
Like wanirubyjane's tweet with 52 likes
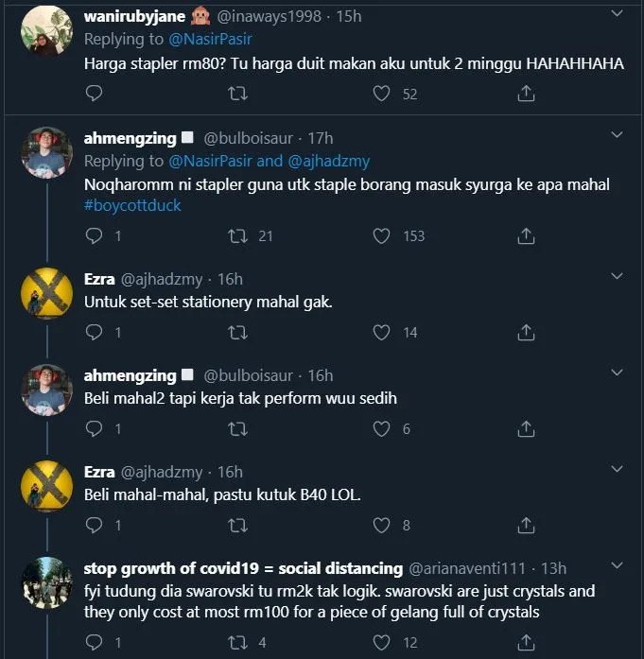tap(381, 94)
